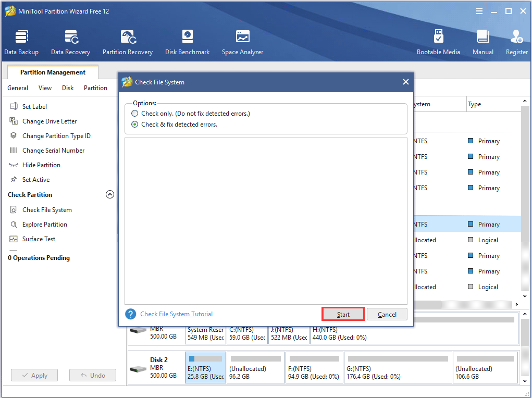Click the Cancel button in dialog
This screenshot has height=398, width=532.
pyautogui.click(x=387, y=314)
